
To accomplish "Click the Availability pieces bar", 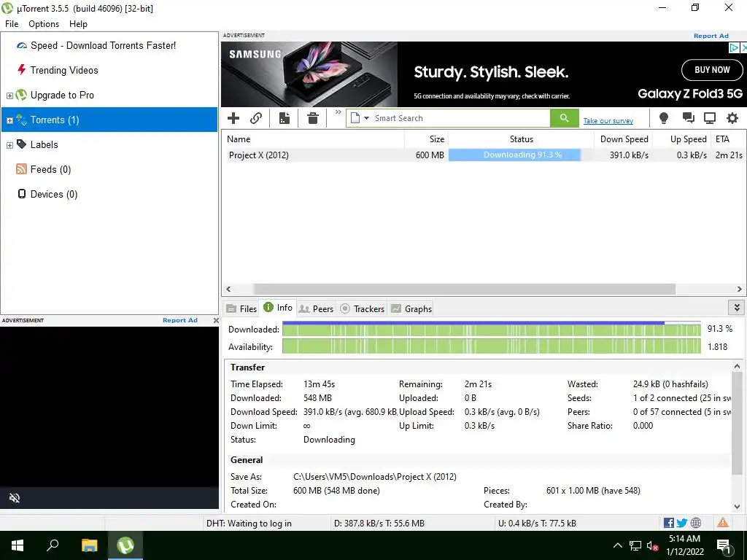I will pyautogui.click(x=491, y=346).
